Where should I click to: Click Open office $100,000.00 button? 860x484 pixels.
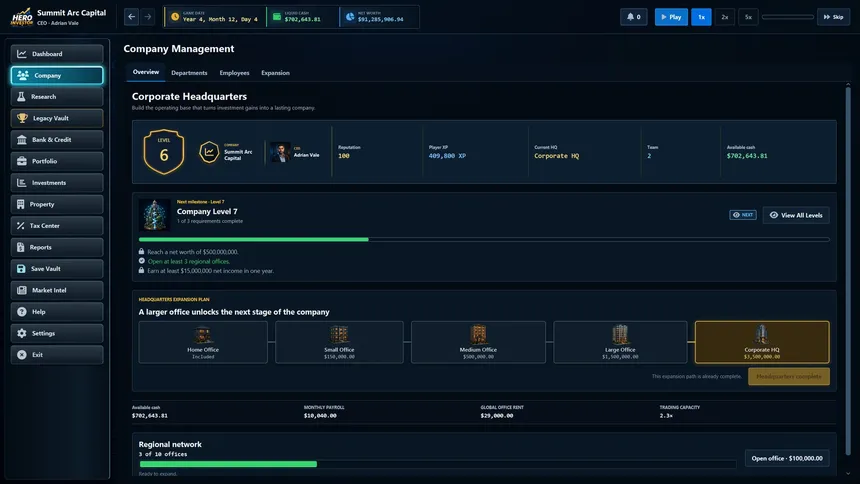(x=787, y=458)
